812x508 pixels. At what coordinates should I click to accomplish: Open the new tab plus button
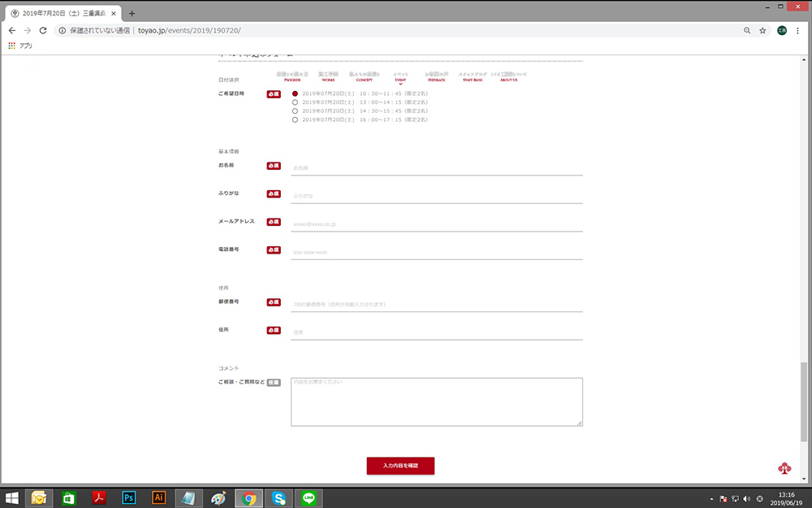(x=132, y=13)
